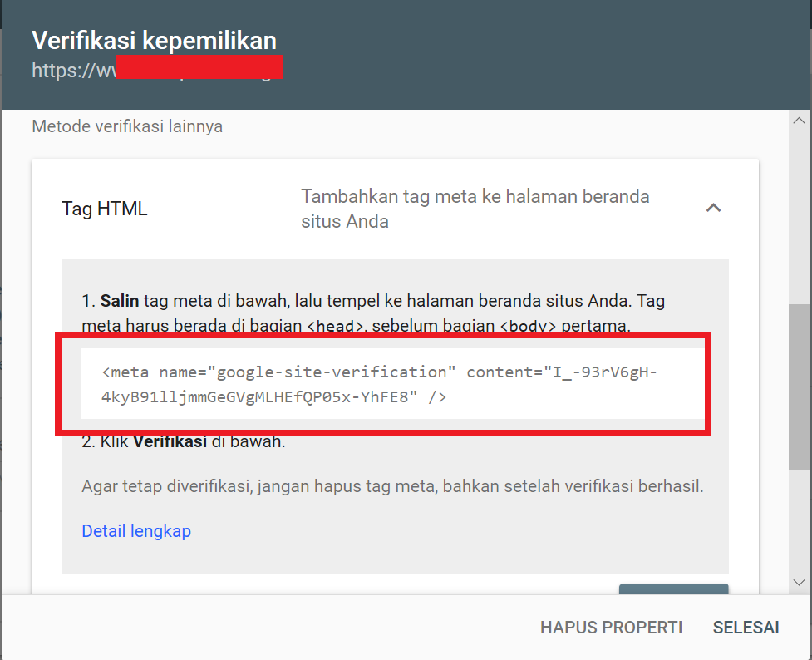
Task: Open the Detail lengkap link
Action: point(136,530)
